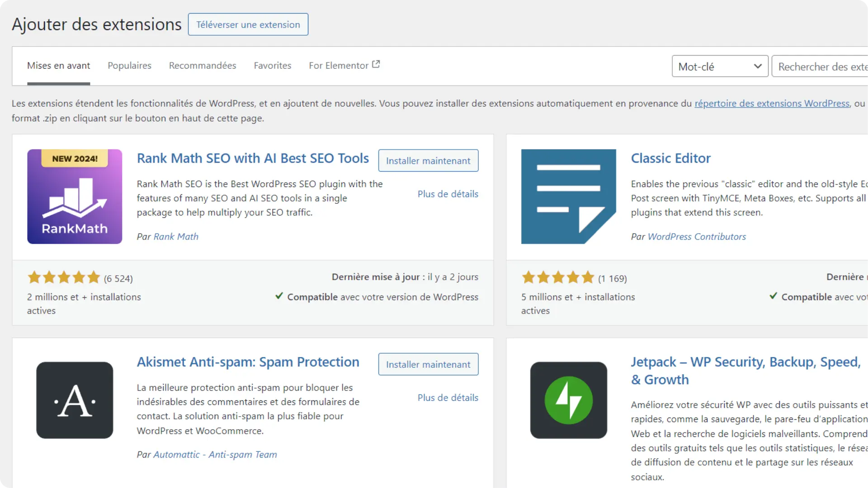Click the Rank Math star rating

point(64,277)
